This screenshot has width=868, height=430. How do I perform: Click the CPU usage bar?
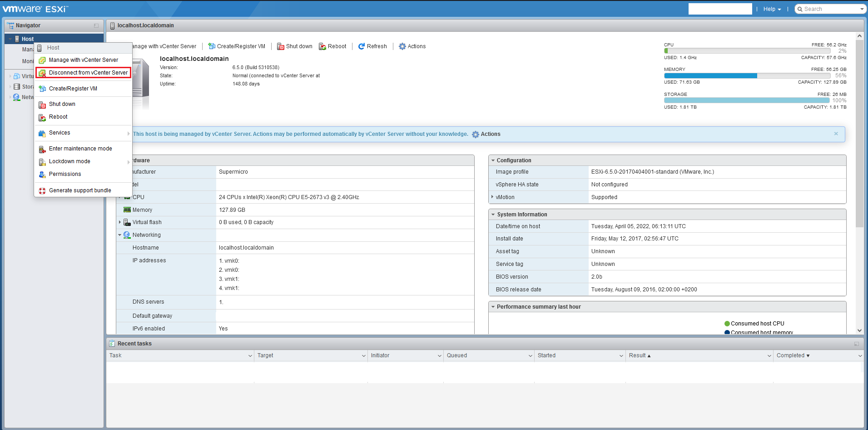click(747, 51)
